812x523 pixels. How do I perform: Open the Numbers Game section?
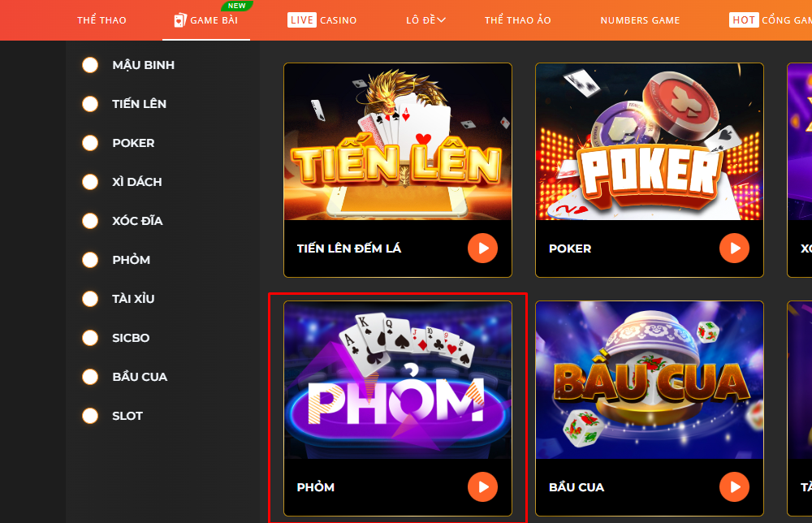(640, 20)
